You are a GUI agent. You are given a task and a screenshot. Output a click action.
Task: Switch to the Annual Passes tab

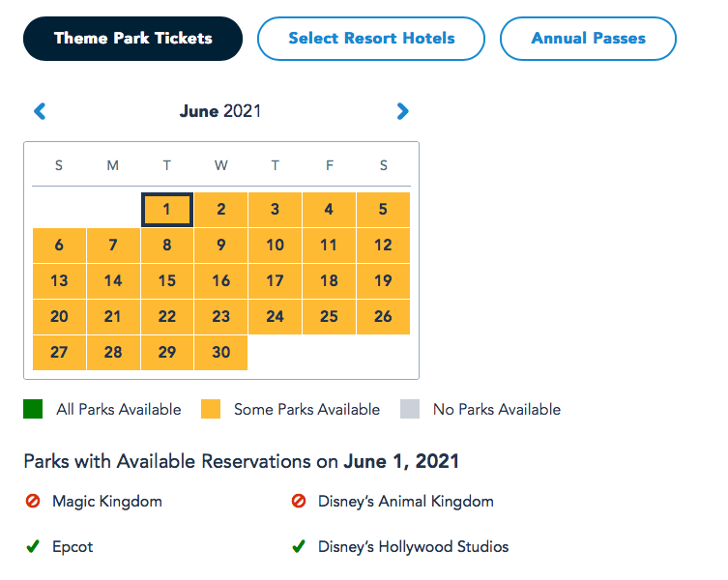588,39
